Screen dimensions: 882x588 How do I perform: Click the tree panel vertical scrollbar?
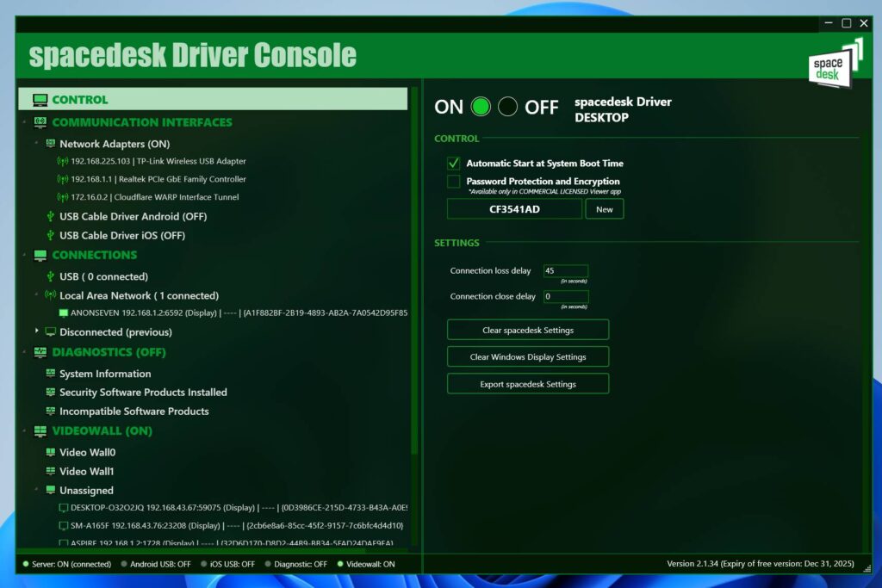[x=414, y=269]
